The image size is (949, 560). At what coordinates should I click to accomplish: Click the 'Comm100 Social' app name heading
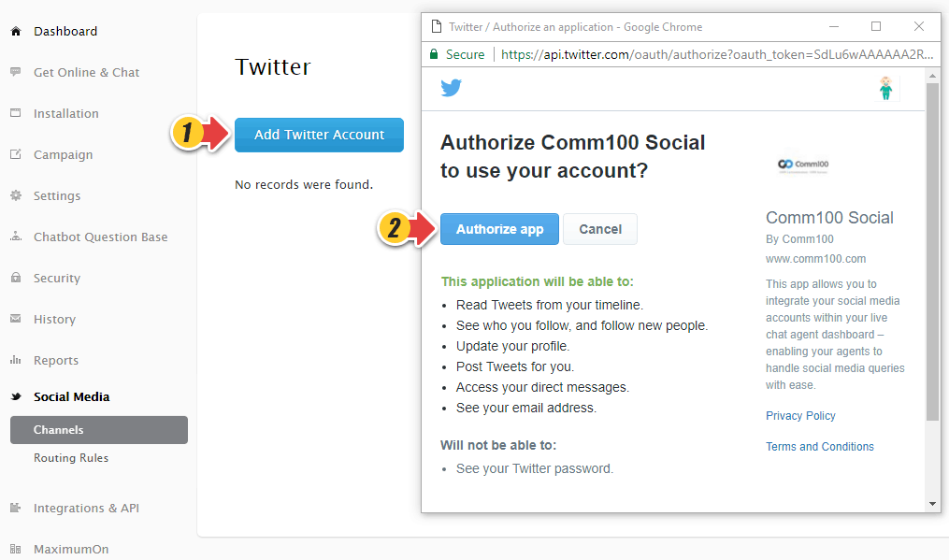(x=829, y=217)
